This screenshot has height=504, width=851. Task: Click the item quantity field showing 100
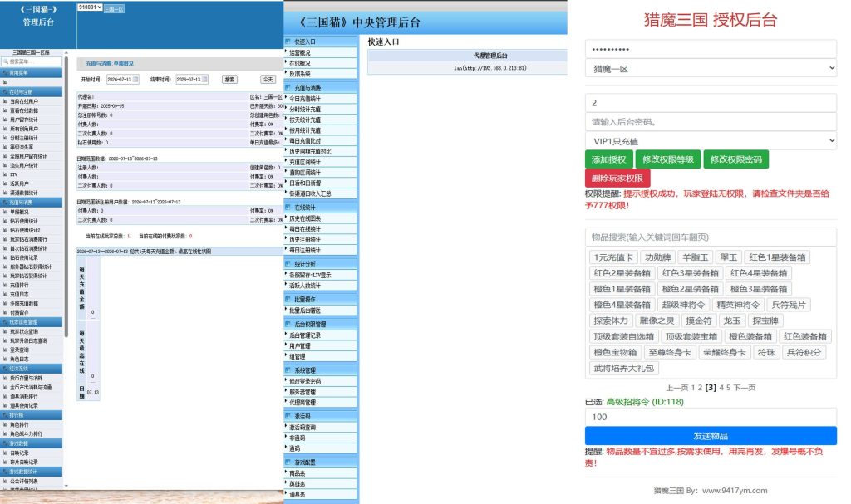click(711, 417)
